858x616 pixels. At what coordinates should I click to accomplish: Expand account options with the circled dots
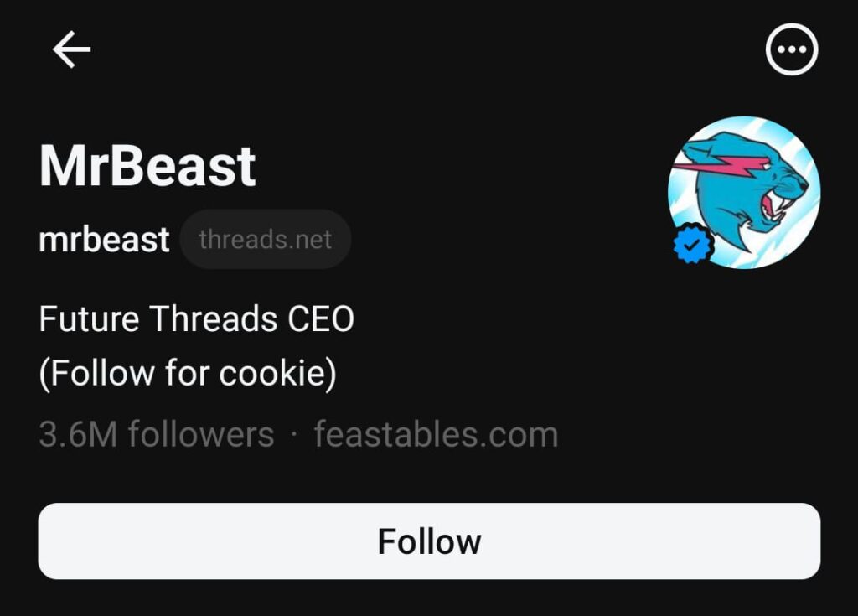coord(791,49)
